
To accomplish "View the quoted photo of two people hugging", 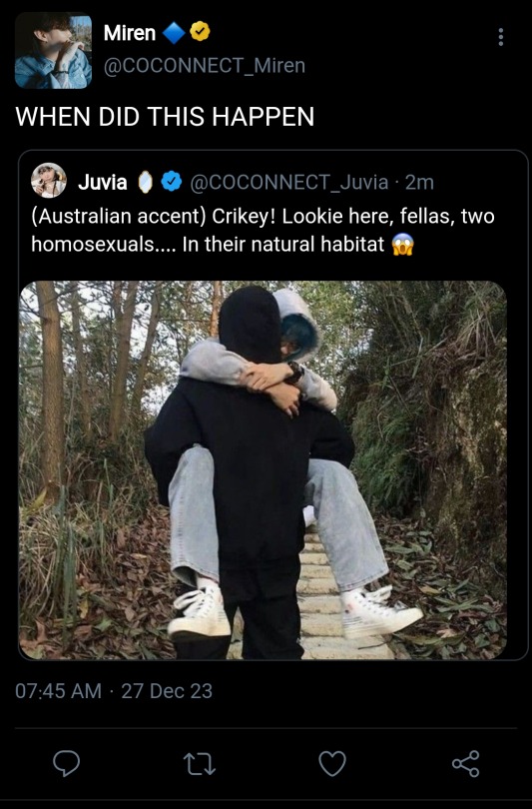I will 263,470.
